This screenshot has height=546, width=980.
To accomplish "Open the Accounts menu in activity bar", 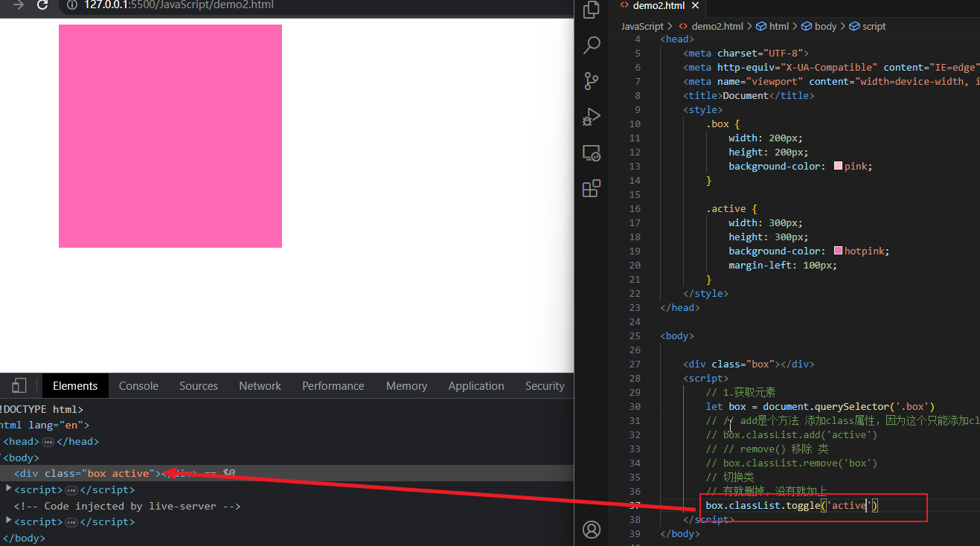I will click(x=592, y=530).
